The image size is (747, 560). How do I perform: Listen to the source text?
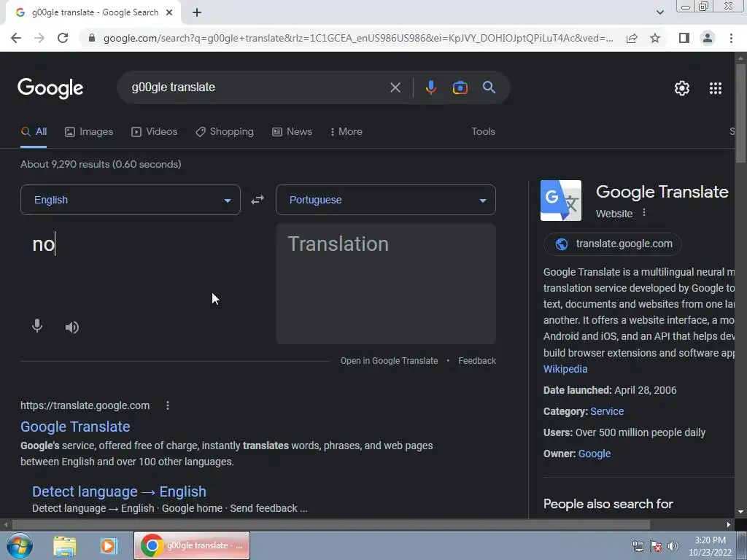[x=72, y=327]
